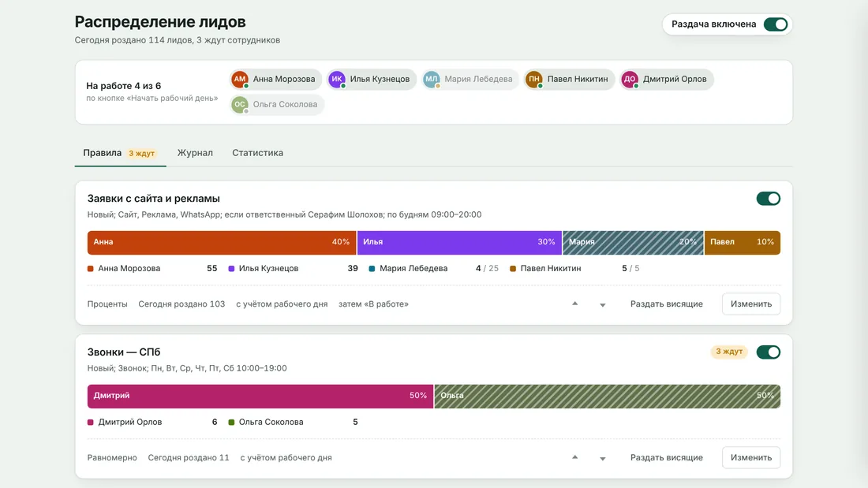Screen dimensions: 868x488
Task: Disable the «Звонки — СПб» rule toggle
Action: click(x=769, y=352)
